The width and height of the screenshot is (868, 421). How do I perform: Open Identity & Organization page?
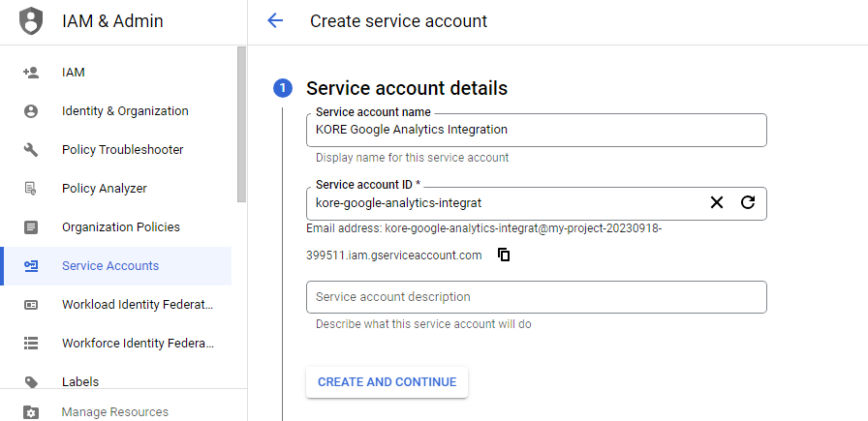125,111
